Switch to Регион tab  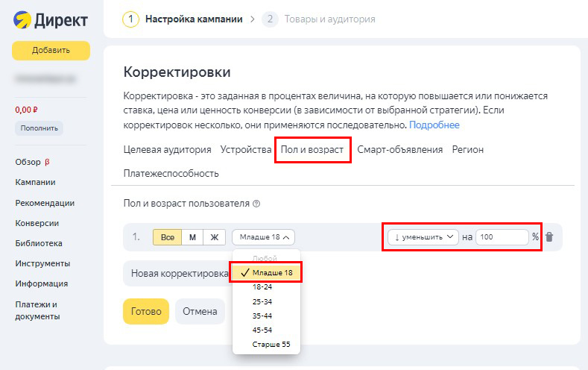467,150
